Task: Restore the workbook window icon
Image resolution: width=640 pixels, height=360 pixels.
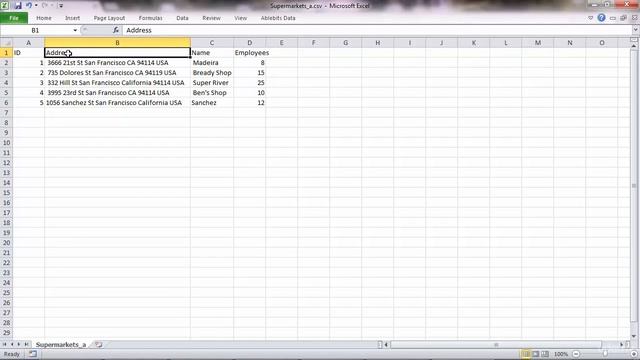Action: [x=623, y=18]
